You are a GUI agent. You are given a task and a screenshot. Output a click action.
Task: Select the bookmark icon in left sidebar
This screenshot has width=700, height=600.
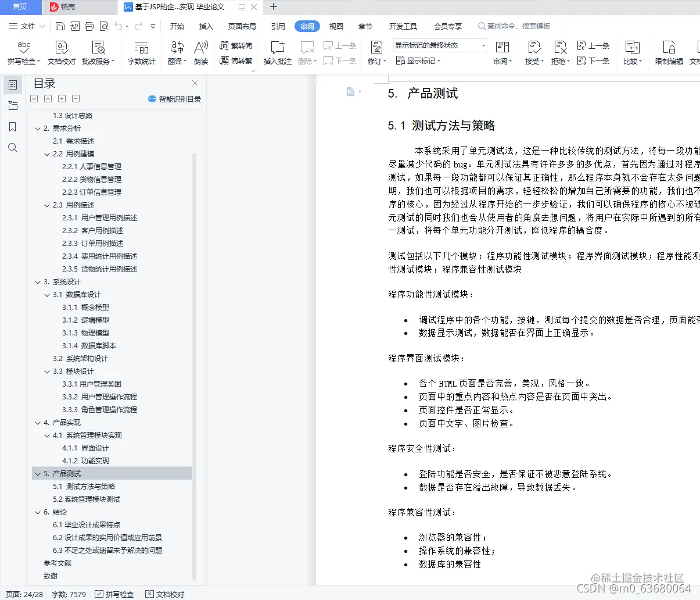[x=13, y=127]
